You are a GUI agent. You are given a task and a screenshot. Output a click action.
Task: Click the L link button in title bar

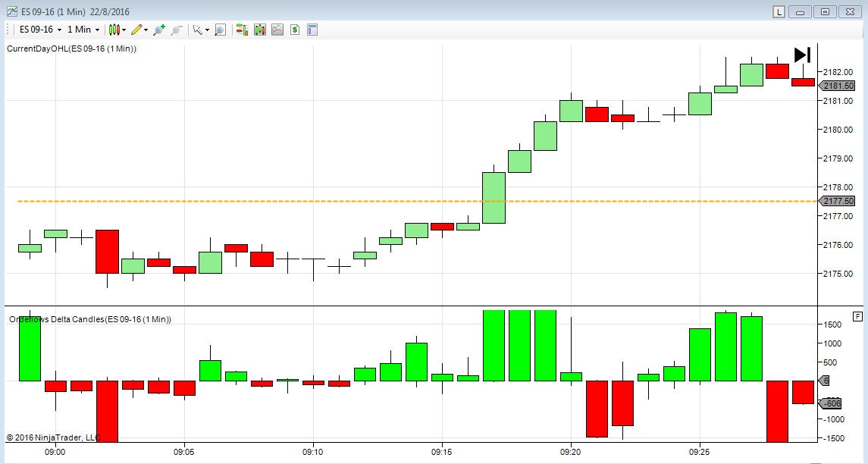779,11
